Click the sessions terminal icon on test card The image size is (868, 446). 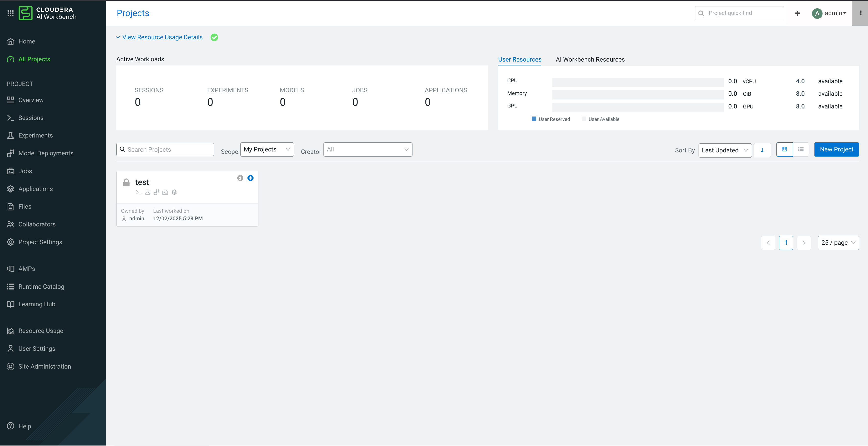(138, 192)
